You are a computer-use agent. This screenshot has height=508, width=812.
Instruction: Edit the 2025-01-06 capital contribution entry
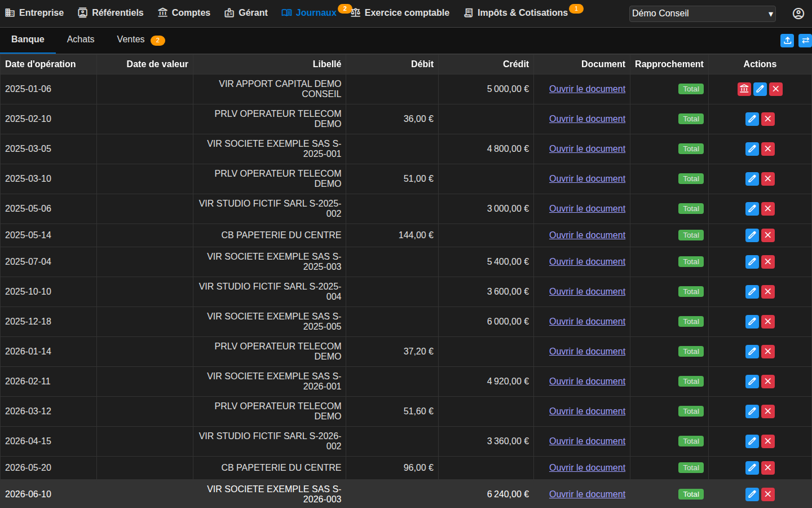pyautogui.click(x=760, y=89)
